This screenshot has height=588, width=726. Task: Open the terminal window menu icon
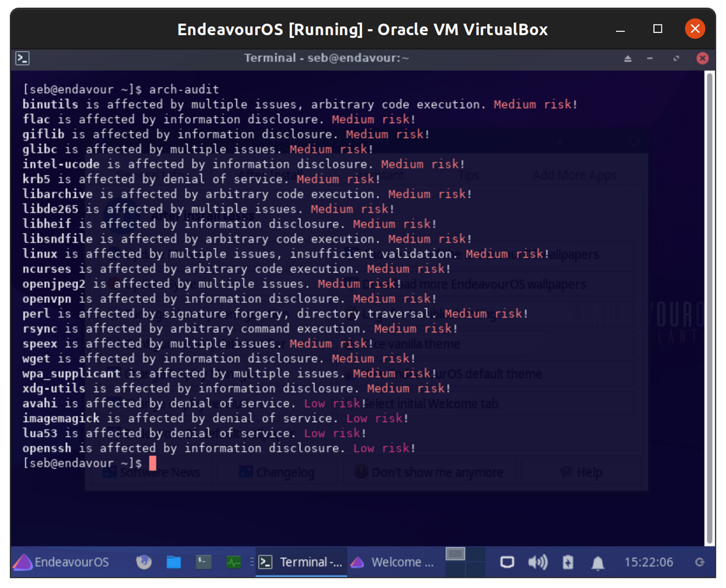click(23, 58)
